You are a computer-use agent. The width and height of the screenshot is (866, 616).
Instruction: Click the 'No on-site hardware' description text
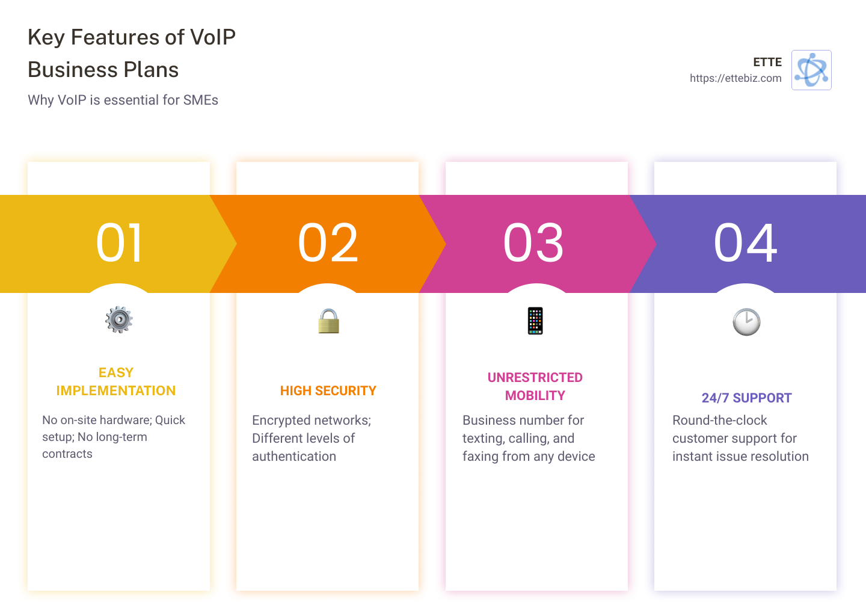114,437
